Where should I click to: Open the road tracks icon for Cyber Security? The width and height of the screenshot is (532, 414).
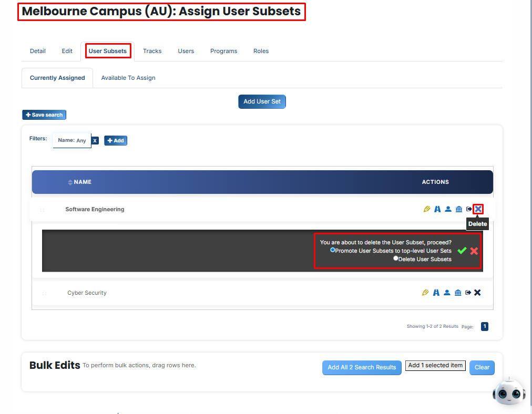pos(436,292)
